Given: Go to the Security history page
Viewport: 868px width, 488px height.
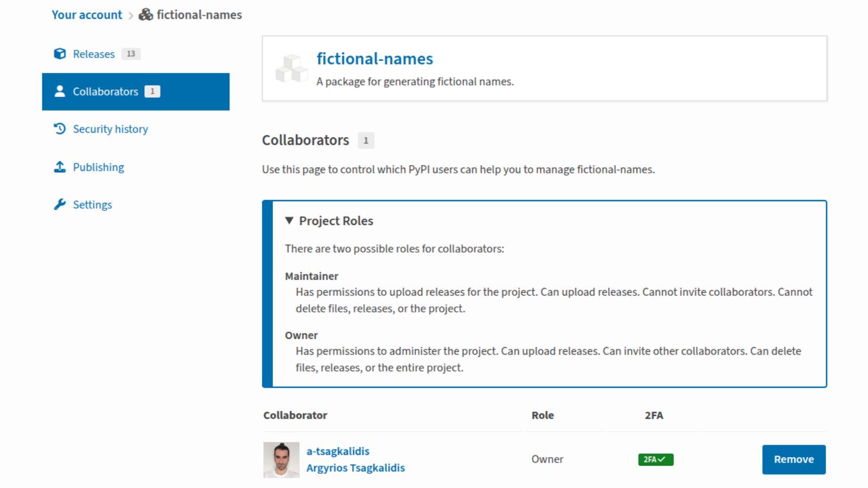Looking at the screenshot, I should (x=110, y=129).
